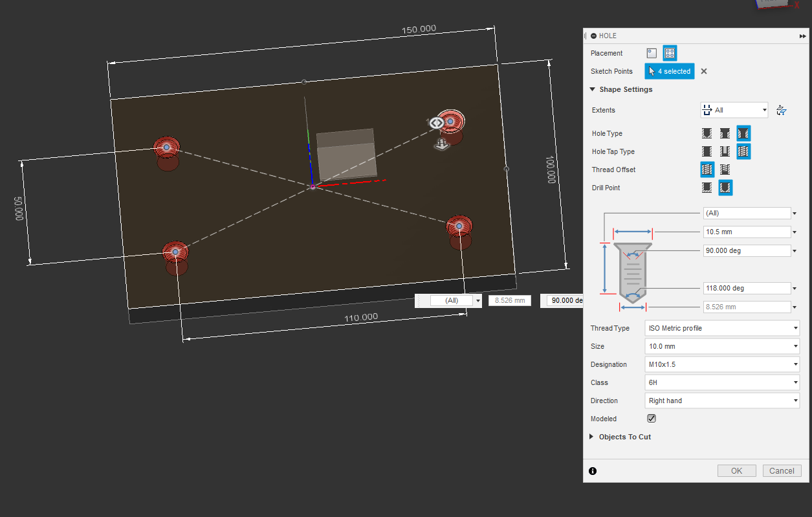Choose Tapped hole tap type icon
Screen dimensions: 812x517
tap(743, 151)
